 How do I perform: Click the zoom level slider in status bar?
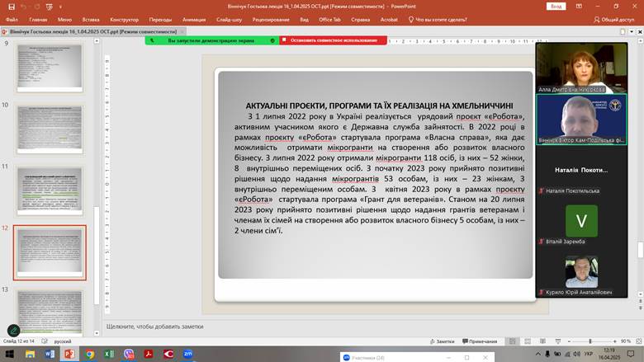[590, 341]
